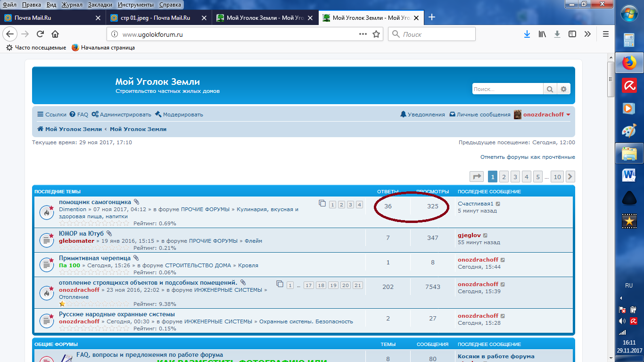This screenshot has height=362, width=644.
Task: Switch to the стр 01.jpeg Mail.Ru tab
Action: (x=155, y=18)
